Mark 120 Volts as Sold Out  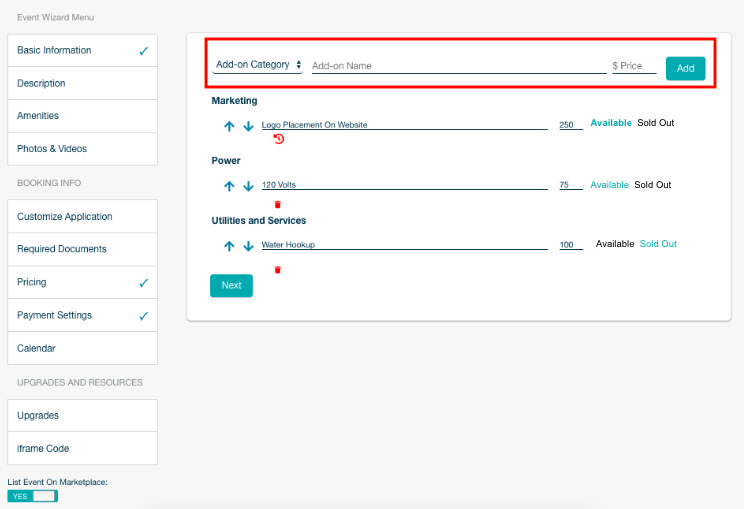point(652,185)
